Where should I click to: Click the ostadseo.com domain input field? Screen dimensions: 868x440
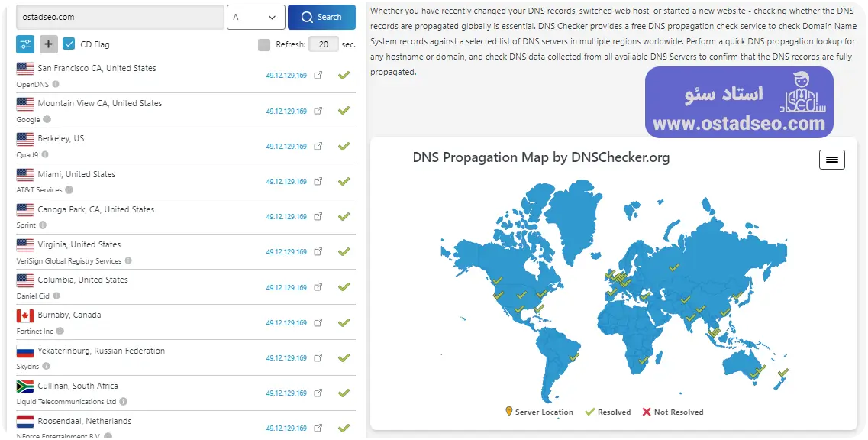(120, 17)
